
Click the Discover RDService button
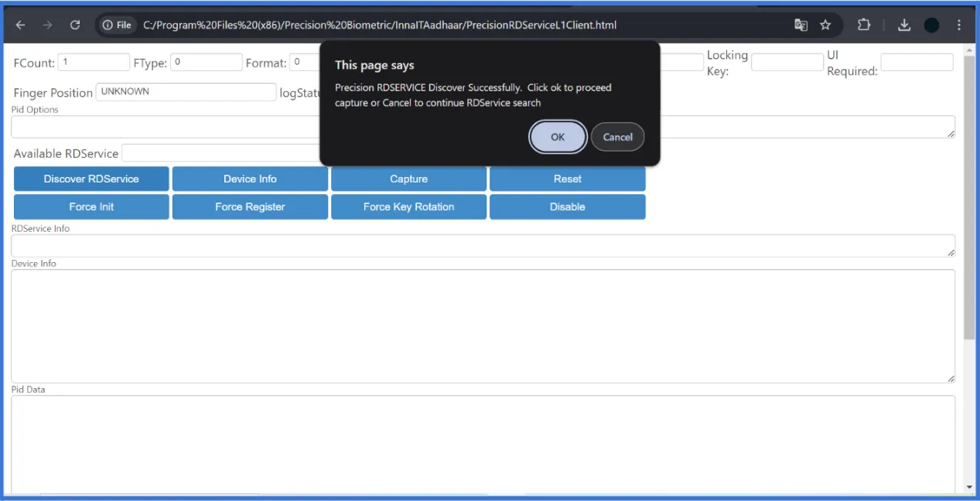91,179
